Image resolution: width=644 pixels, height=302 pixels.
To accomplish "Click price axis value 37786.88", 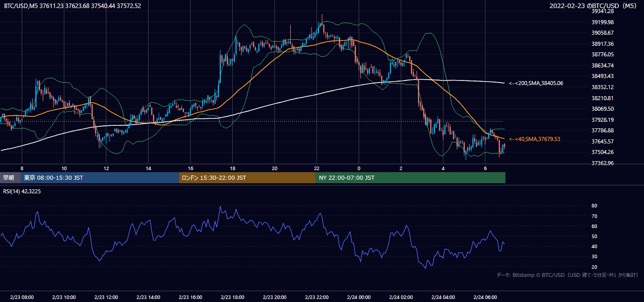I will point(602,130).
